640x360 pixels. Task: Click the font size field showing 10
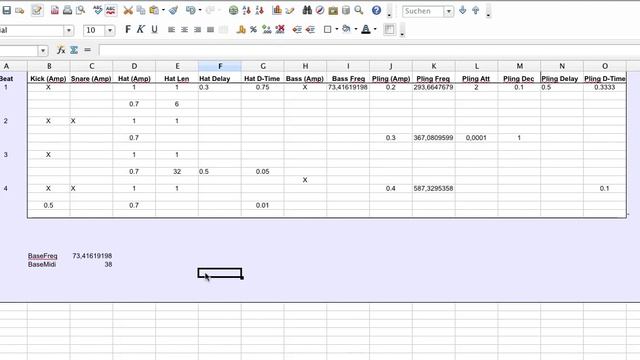click(94, 30)
